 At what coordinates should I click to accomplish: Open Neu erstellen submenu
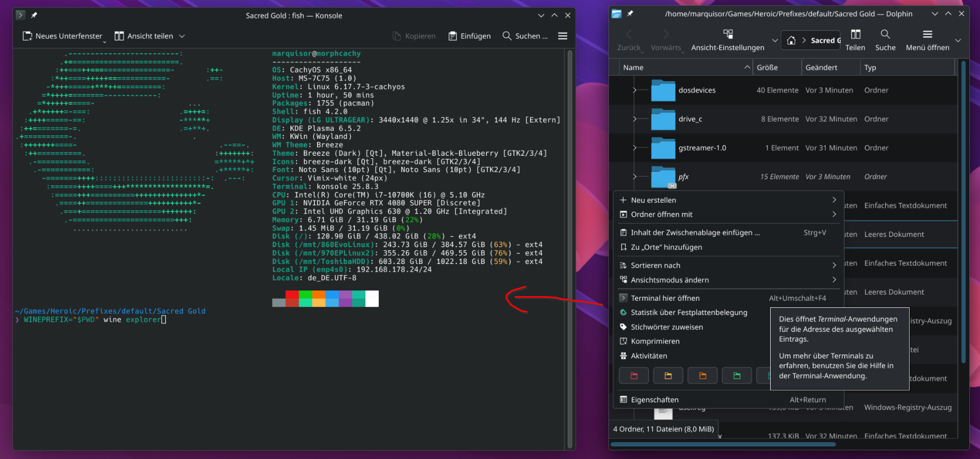728,200
